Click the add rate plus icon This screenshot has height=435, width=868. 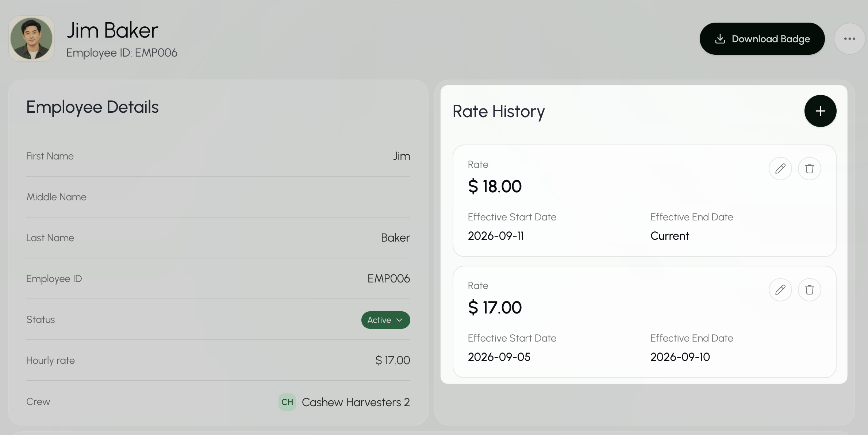(x=820, y=111)
